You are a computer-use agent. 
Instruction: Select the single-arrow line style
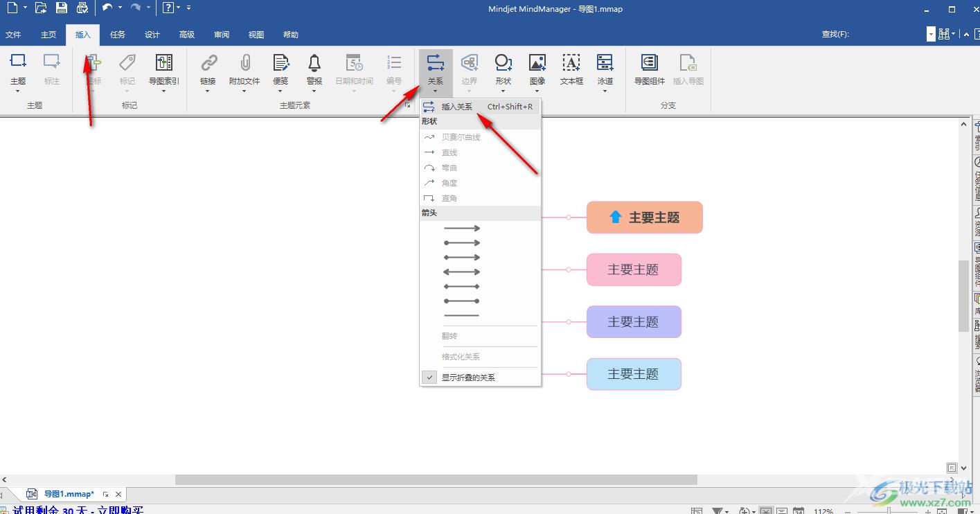tap(462, 228)
